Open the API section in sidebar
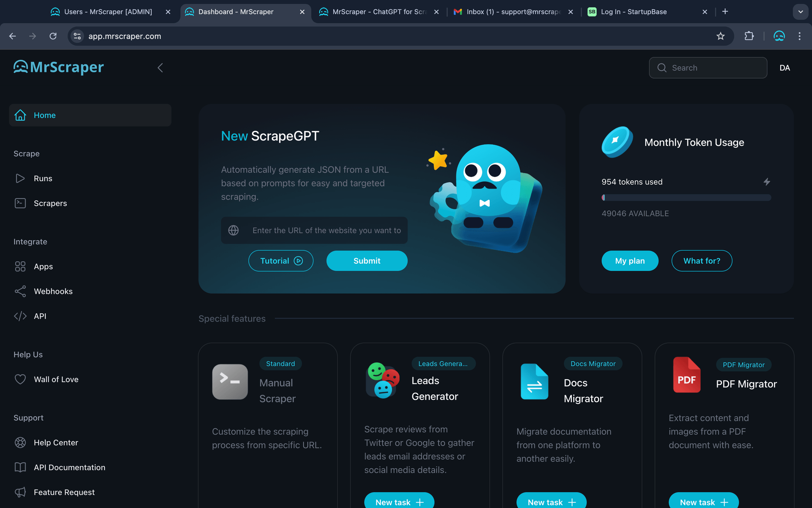 click(40, 316)
